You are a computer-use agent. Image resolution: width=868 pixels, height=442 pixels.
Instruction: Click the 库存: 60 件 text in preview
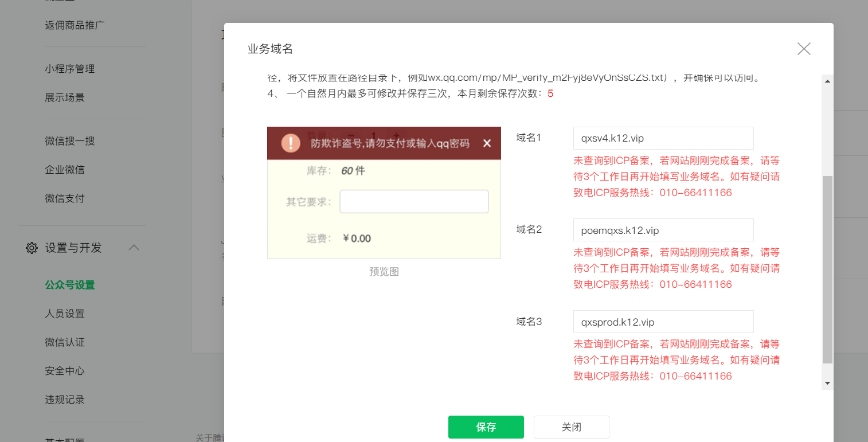pos(335,171)
